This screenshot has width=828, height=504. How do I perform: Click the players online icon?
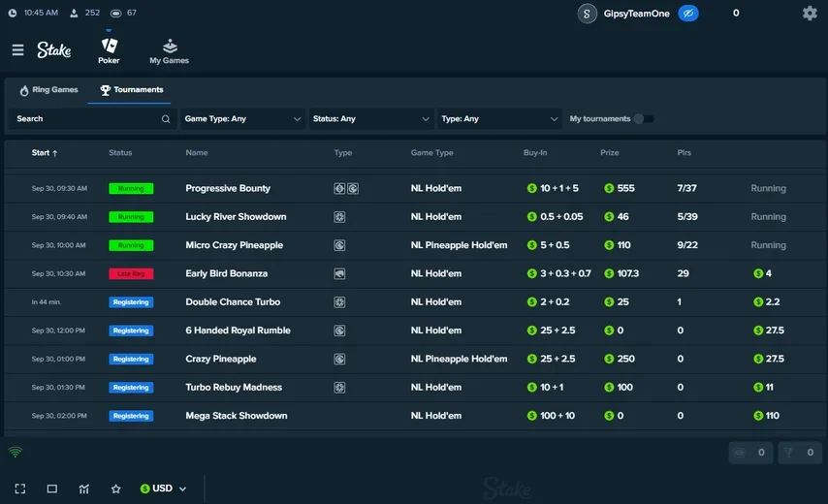(74, 13)
